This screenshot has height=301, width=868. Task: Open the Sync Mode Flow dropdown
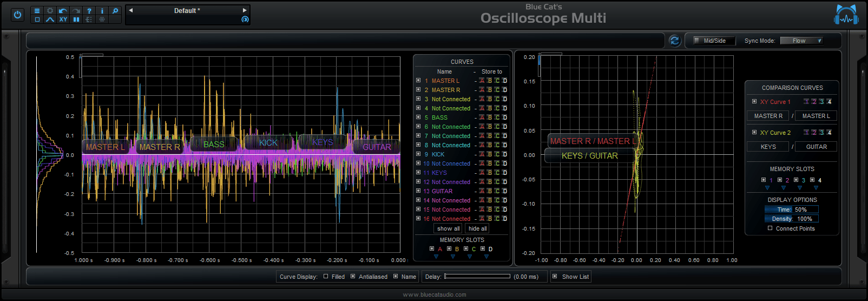(x=802, y=41)
